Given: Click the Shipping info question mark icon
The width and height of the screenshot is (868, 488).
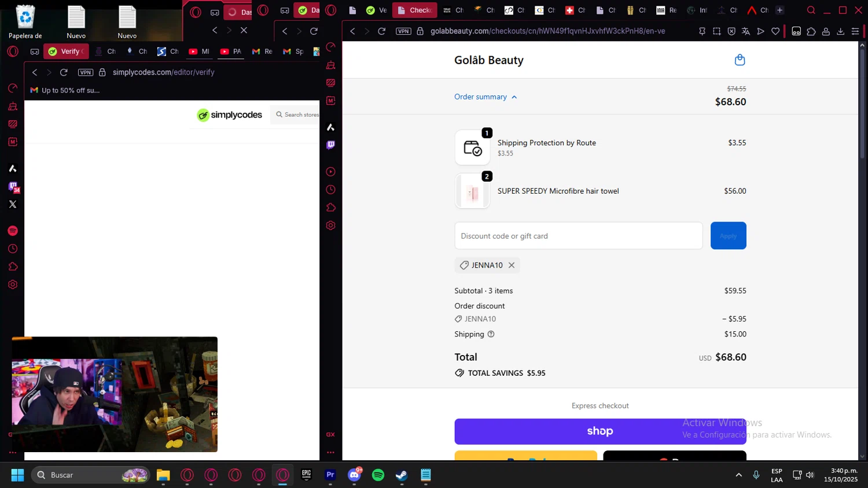Looking at the screenshot, I should click(x=491, y=334).
